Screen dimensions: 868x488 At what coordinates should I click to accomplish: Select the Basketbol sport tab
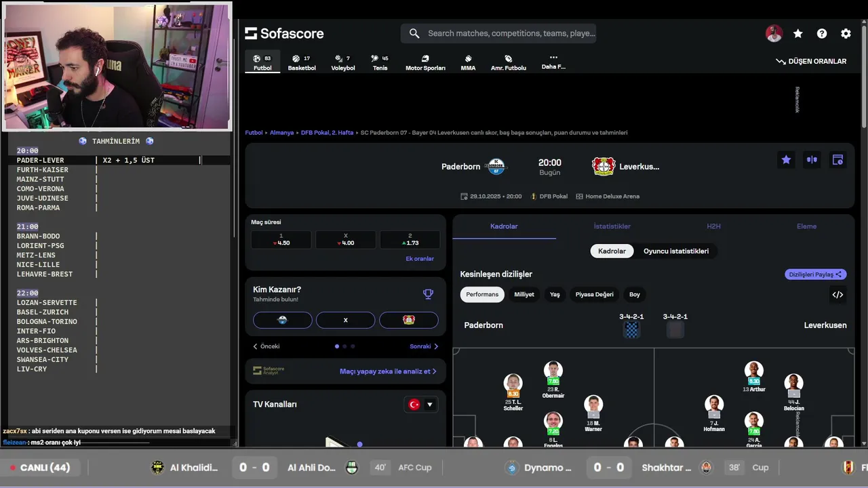[302, 62]
